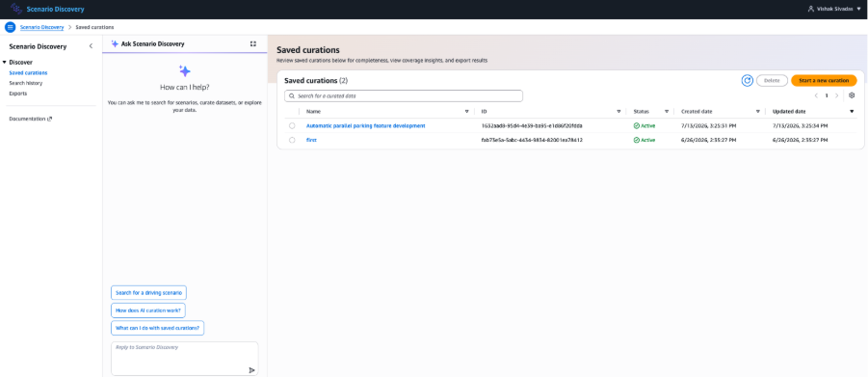Collapse the Scenario Discovery side navigation
The width and height of the screenshot is (868, 377).
pyautogui.click(x=91, y=46)
